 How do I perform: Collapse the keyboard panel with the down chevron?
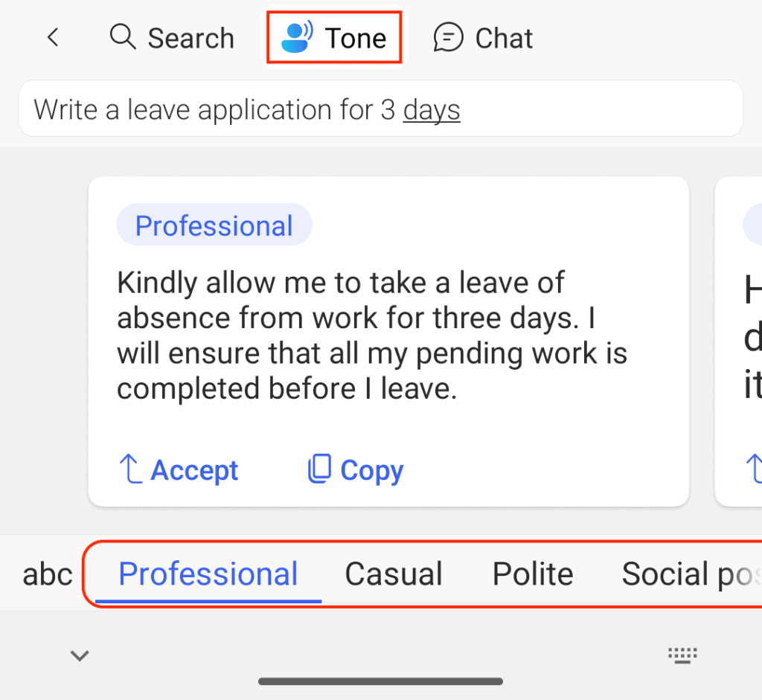click(x=79, y=655)
